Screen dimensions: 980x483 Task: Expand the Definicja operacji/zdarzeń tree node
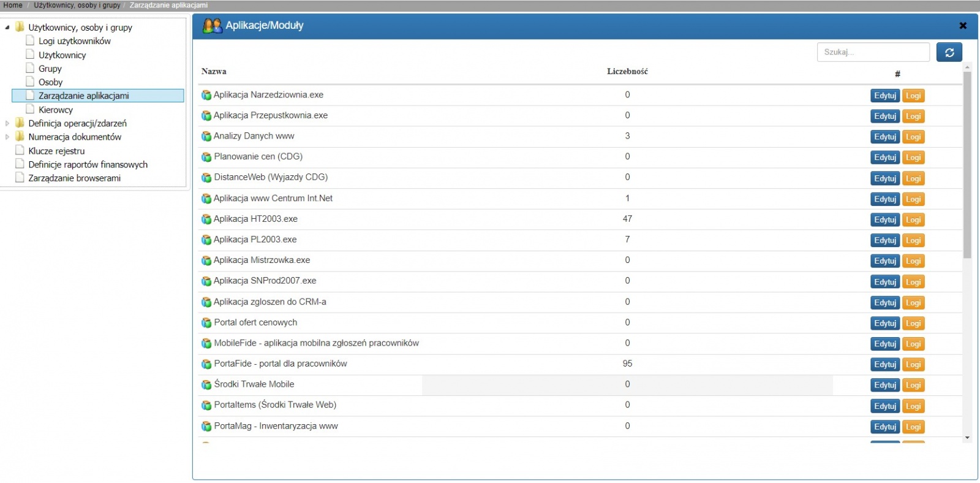tap(7, 123)
